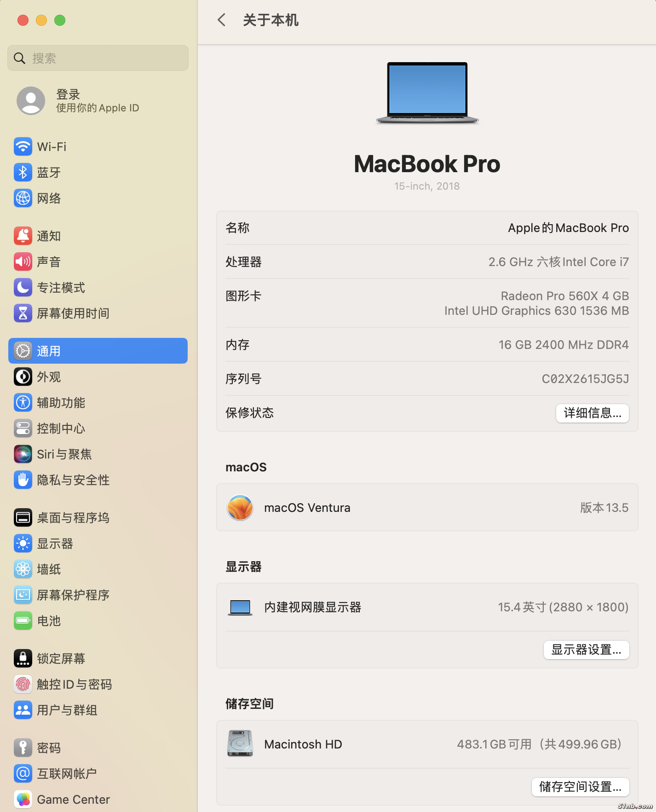Click the Control Center (控制中心) icon

pos(23,429)
